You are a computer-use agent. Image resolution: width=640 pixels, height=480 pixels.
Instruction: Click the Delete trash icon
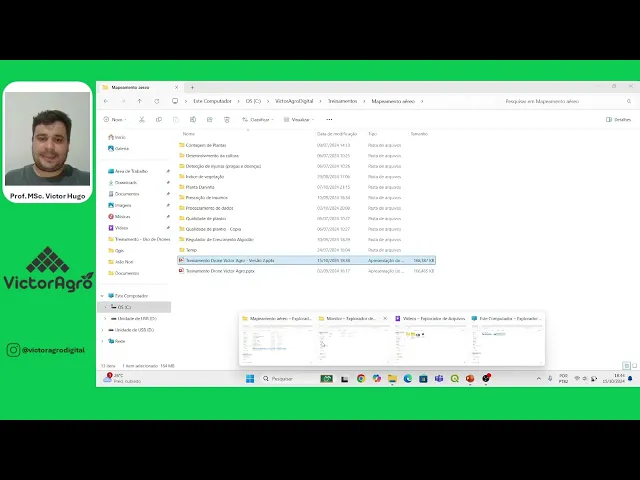(x=227, y=120)
